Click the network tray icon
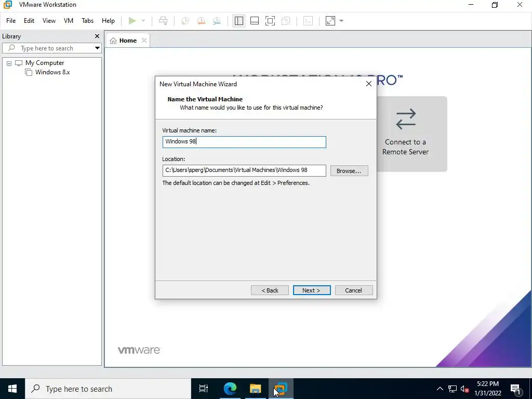The image size is (532, 399). pos(453,389)
